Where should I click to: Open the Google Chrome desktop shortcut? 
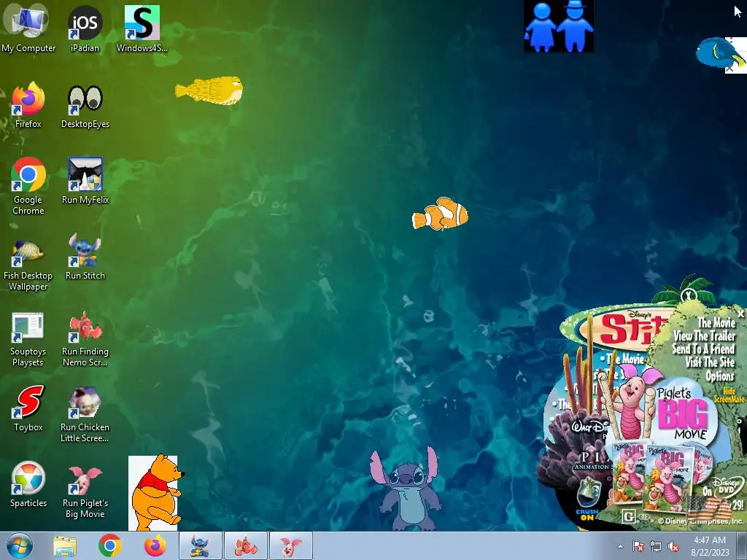[28, 186]
